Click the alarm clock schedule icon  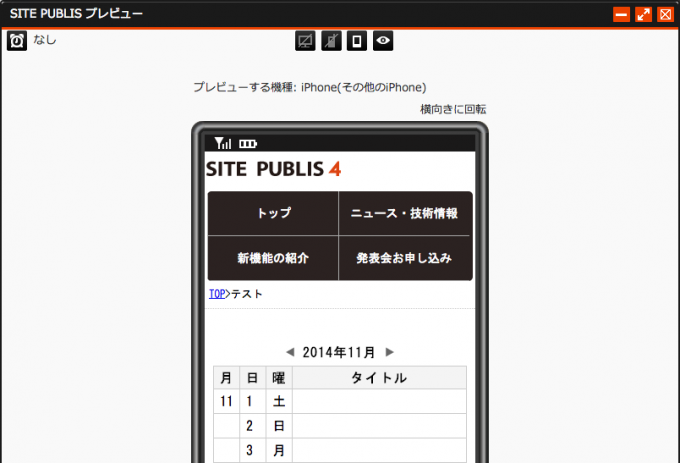click(17, 41)
